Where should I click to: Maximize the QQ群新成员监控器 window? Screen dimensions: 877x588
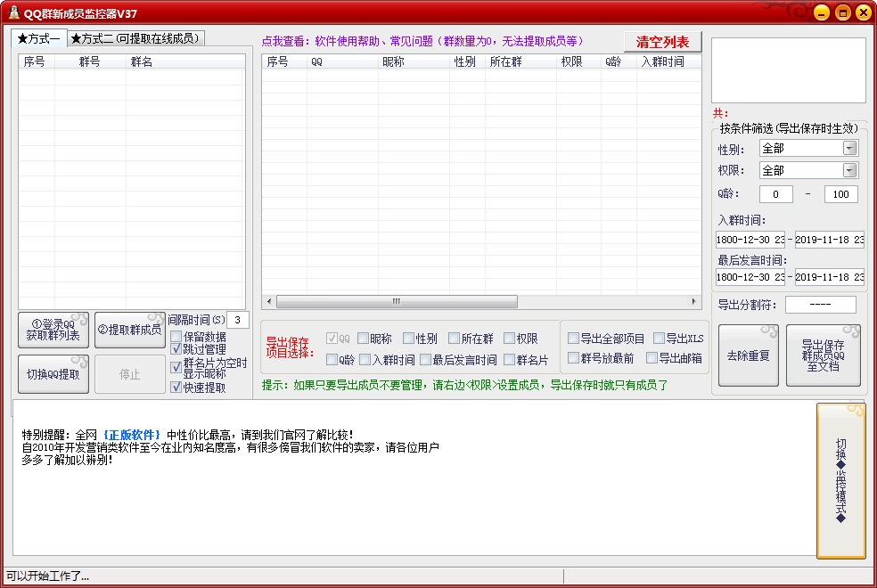pyautogui.click(x=843, y=12)
